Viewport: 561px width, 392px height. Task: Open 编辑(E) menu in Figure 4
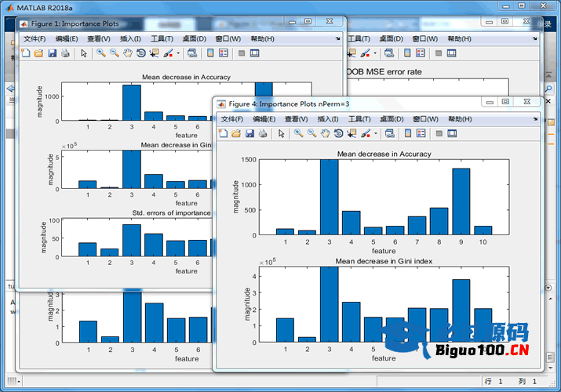pos(264,119)
